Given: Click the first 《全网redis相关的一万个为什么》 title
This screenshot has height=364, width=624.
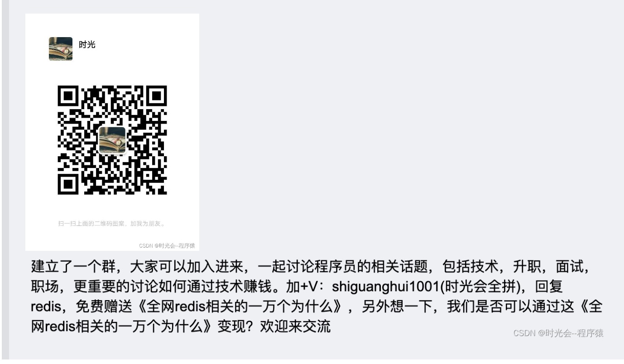Looking at the screenshot, I should pyautogui.click(x=241, y=307).
